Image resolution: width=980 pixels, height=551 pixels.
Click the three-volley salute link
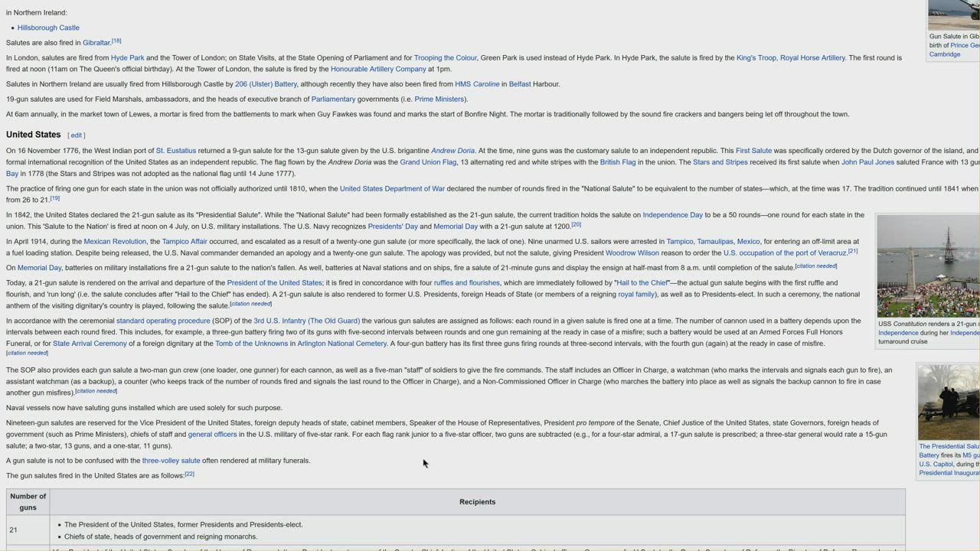(x=171, y=461)
